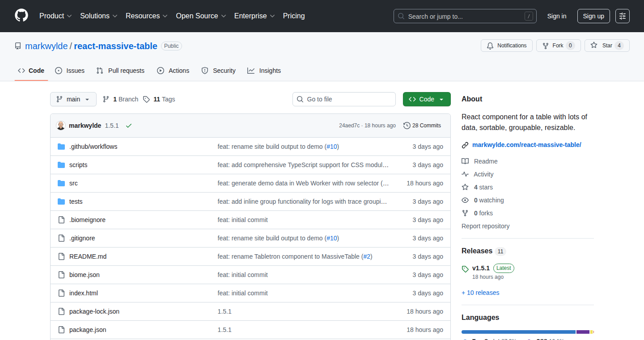This screenshot has width=644, height=340.
Task: Click markwylde's avatar in the commit row
Action: coord(61,126)
